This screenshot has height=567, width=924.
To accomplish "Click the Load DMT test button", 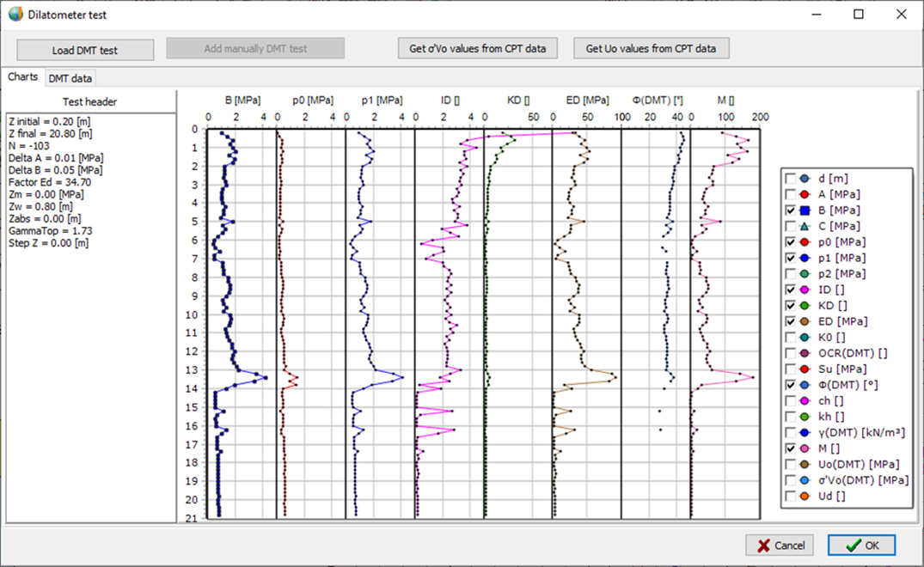I will coord(85,50).
